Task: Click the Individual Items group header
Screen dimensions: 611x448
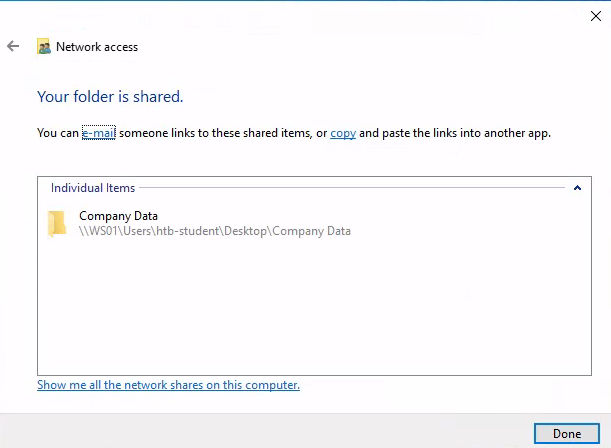Action: [x=93, y=187]
